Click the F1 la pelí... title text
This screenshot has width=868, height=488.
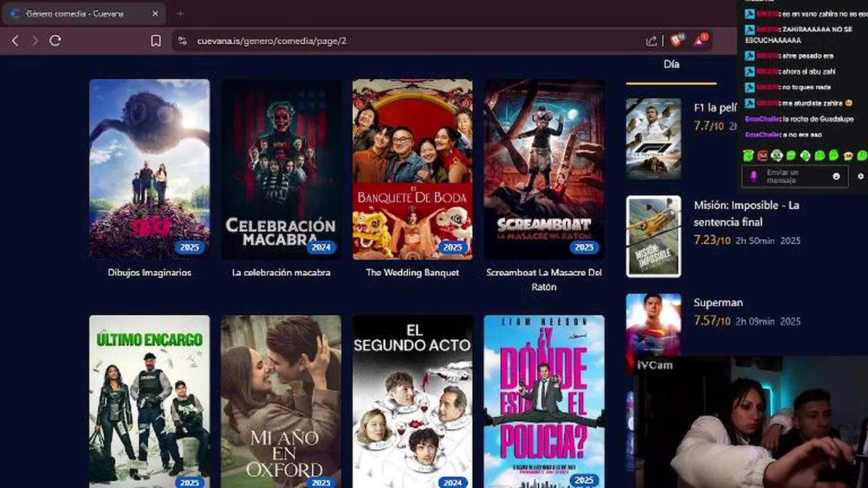715,108
